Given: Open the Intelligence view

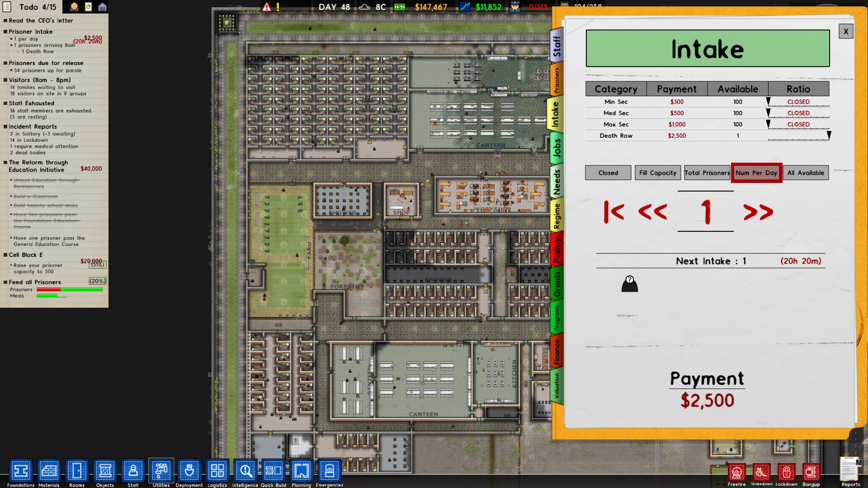Looking at the screenshot, I should pyautogui.click(x=245, y=471).
